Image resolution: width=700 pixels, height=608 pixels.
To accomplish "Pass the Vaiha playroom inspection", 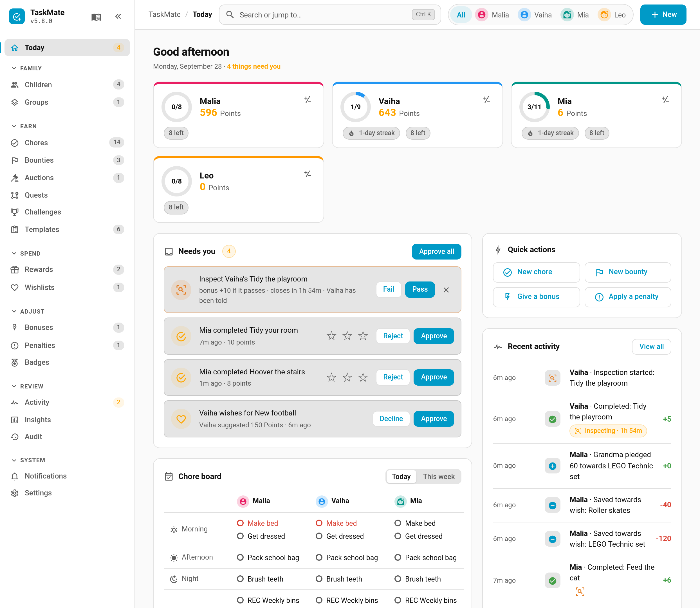I will point(420,289).
